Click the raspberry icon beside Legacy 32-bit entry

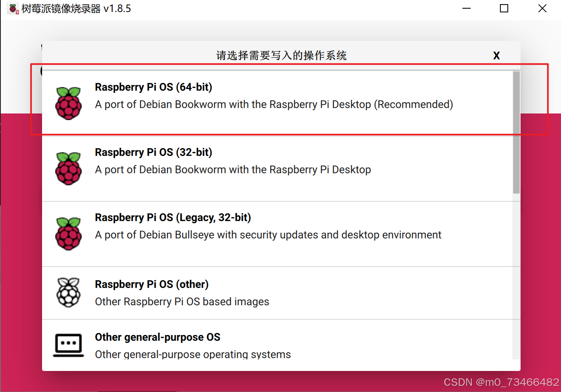tap(68, 232)
